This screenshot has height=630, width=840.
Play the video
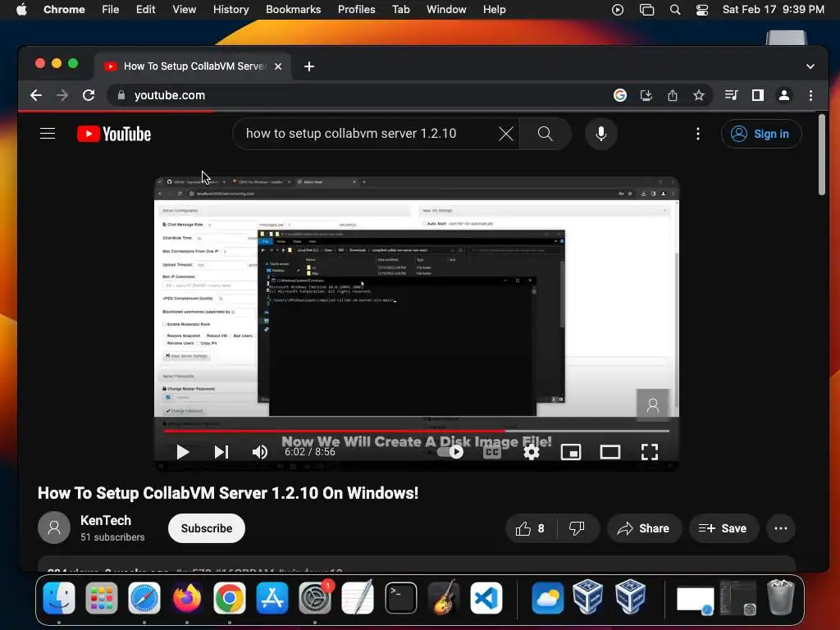coord(182,452)
